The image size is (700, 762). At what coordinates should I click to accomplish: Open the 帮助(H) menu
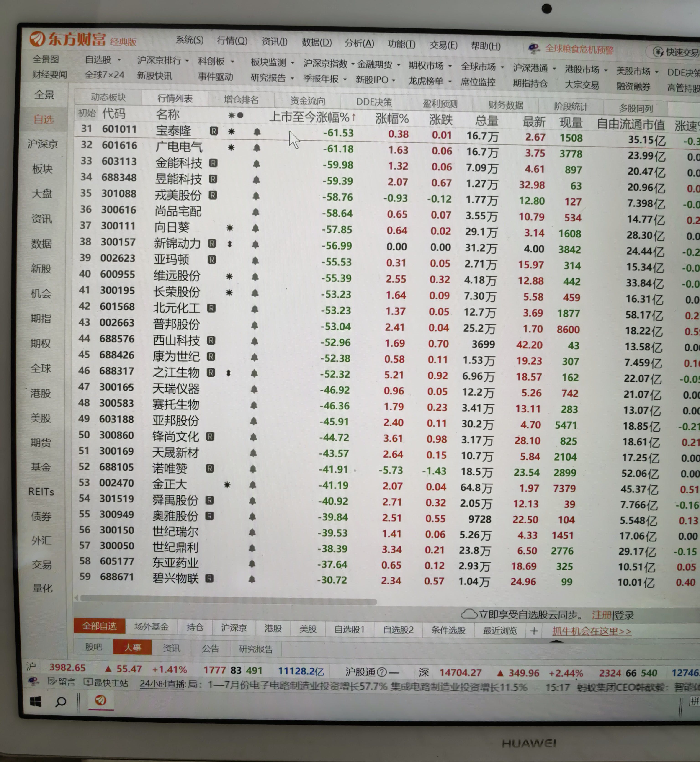point(486,46)
